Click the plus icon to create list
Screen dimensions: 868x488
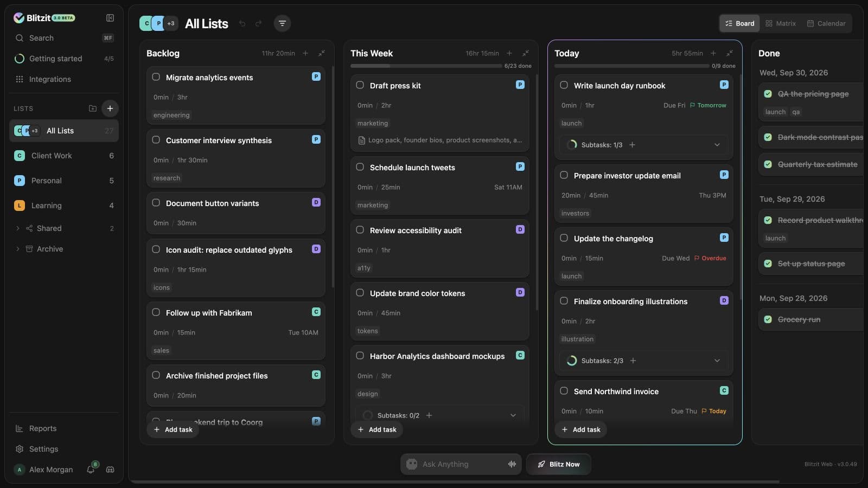[110, 108]
